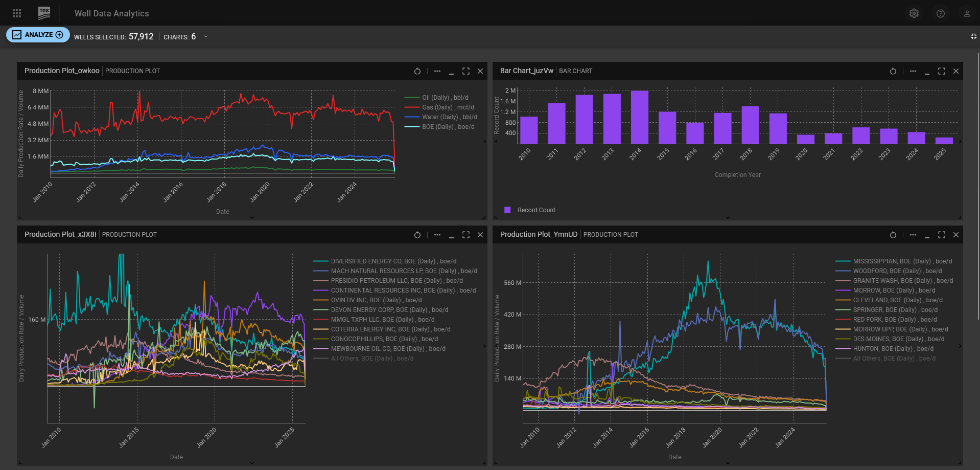Toggle the WOODFORD BOE series visibility

pyautogui.click(x=897, y=271)
